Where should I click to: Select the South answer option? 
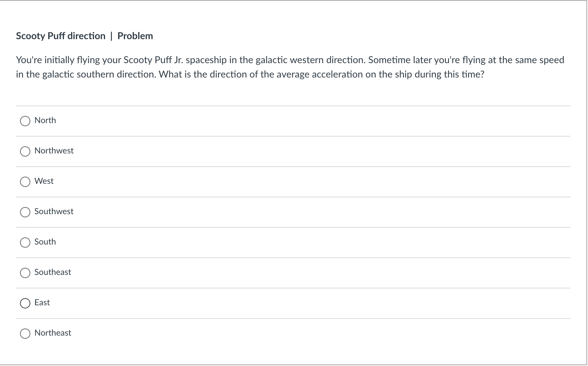pyautogui.click(x=25, y=242)
